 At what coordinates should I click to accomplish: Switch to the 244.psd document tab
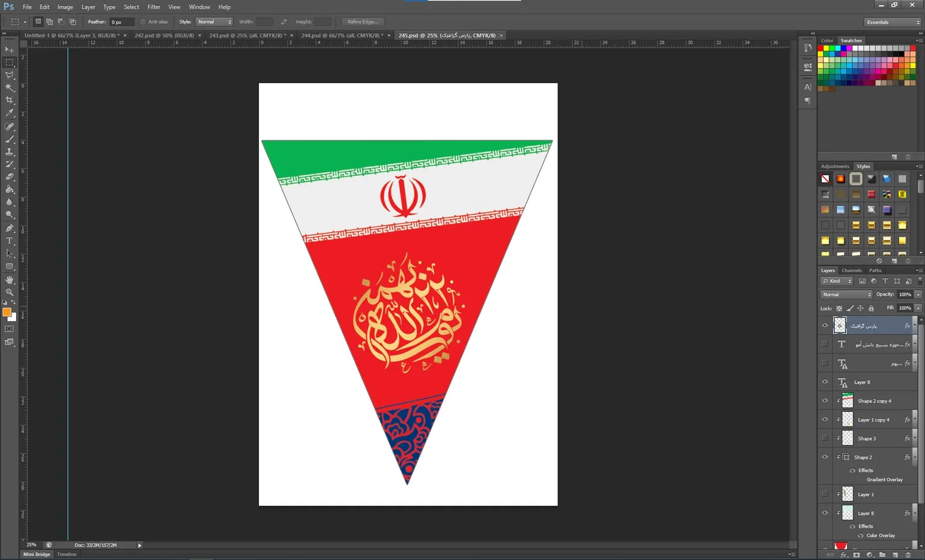pyautogui.click(x=342, y=36)
